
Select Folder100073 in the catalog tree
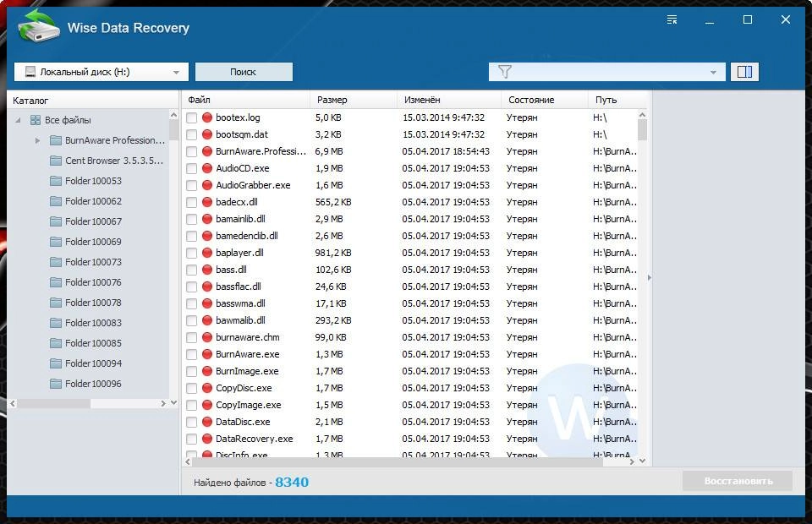point(93,262)
